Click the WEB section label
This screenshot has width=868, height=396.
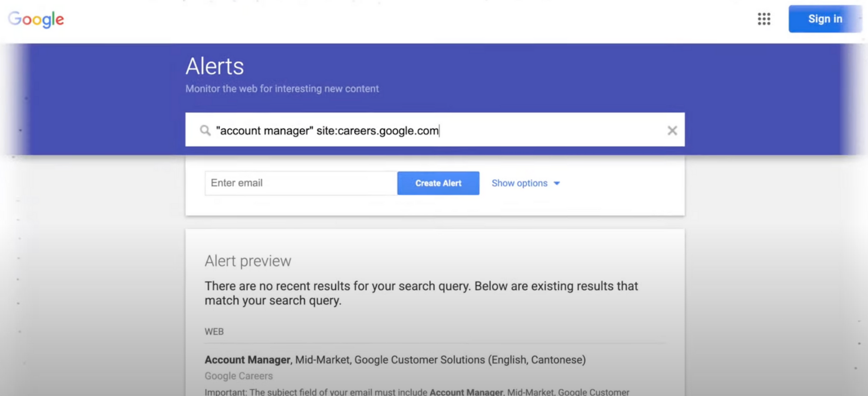(214, 332)
